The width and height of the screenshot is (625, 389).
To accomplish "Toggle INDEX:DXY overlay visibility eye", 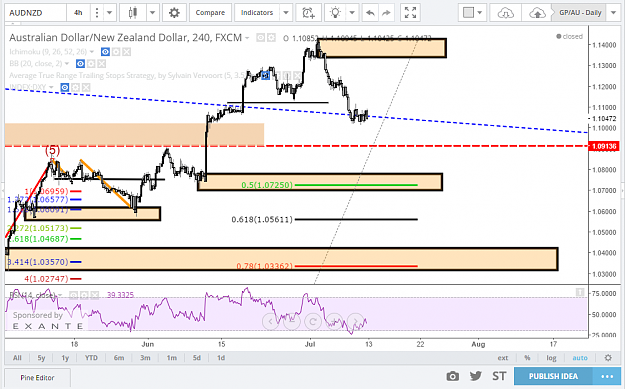I will coord(65,87).
